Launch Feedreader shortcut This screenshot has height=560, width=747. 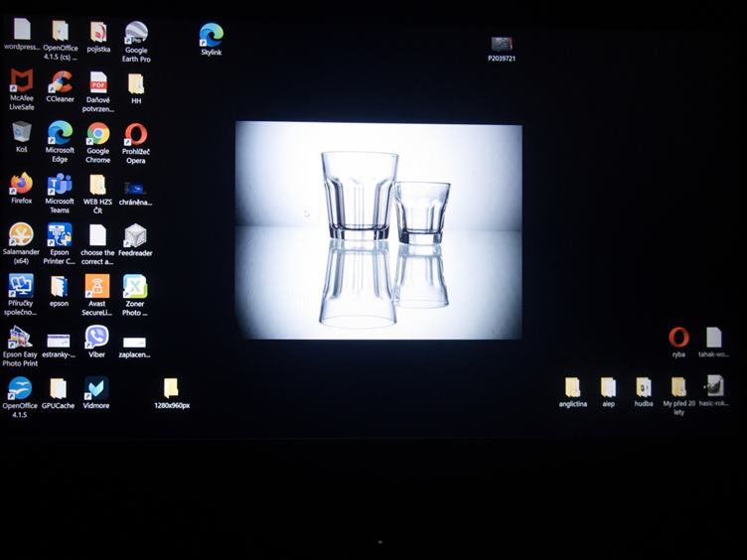pyautogui.click(x=135, y=236)
